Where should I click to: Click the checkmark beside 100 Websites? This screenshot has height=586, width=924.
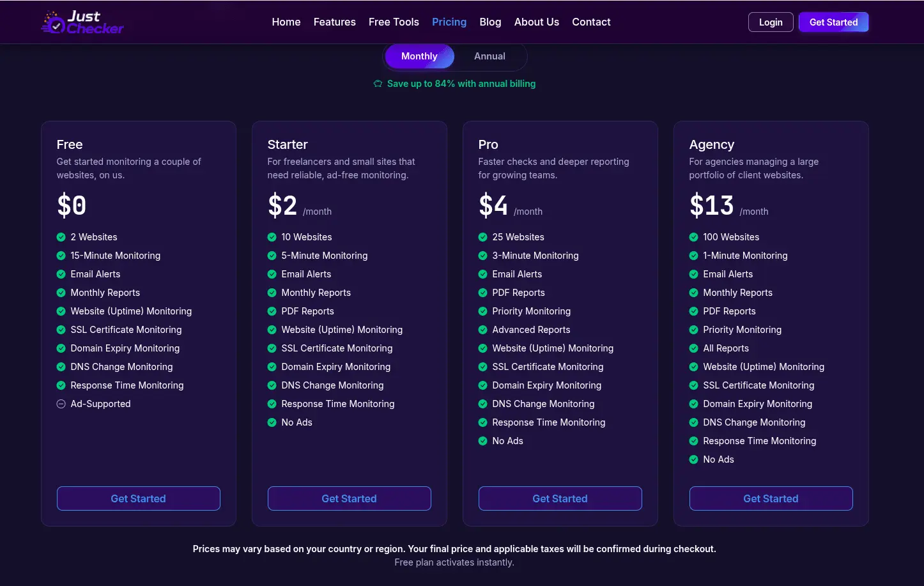tap(694, 237)
